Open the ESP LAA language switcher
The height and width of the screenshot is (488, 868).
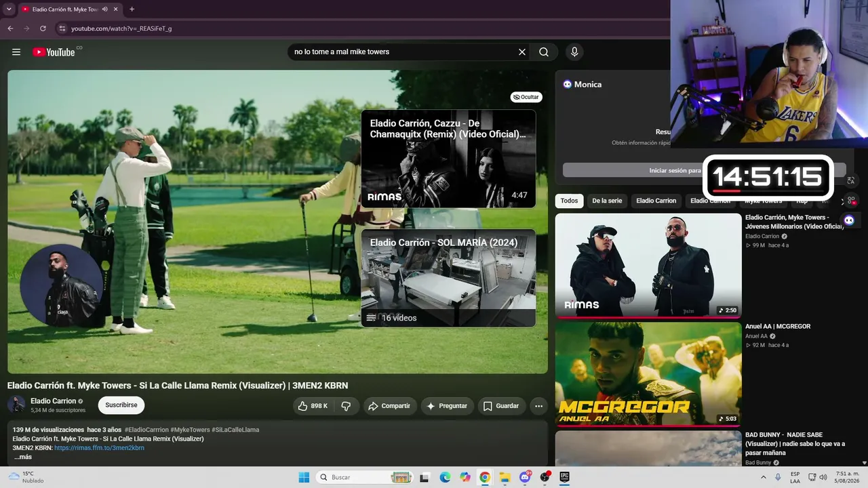[795, 477]
